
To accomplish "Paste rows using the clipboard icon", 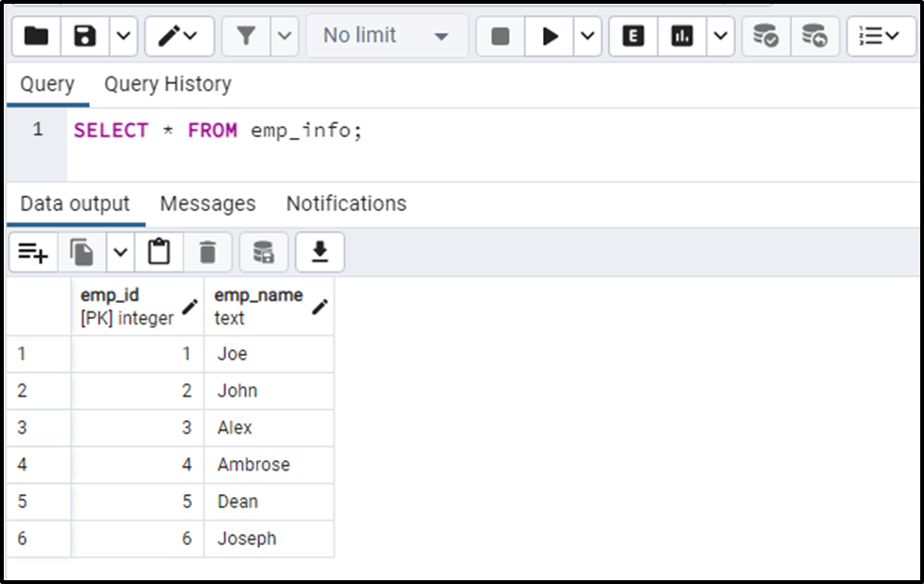I will [159, 253].
